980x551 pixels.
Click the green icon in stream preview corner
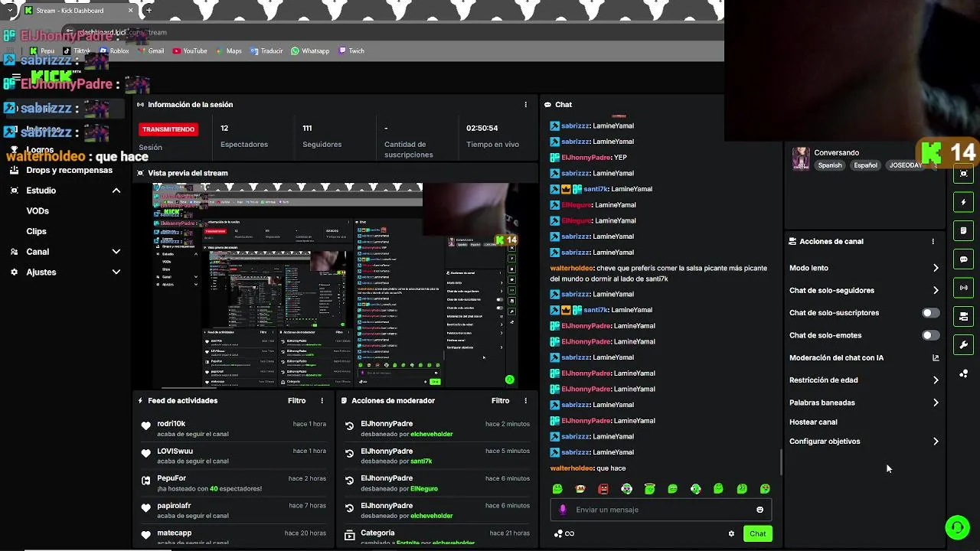point(509,380)
